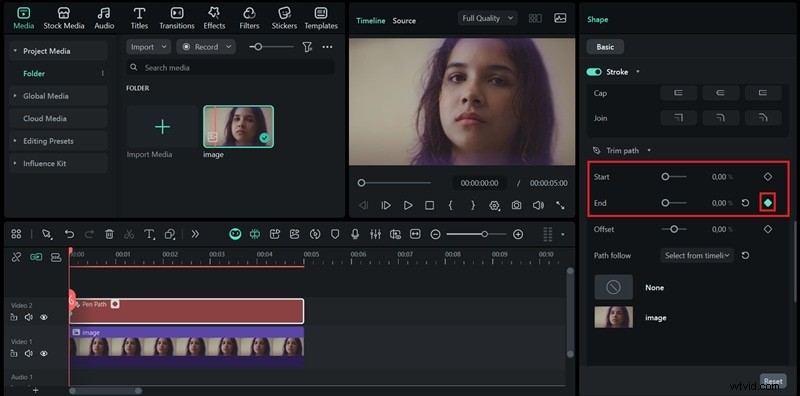The height and width of the screenshot is (396, 800).
Task: Click the filter icon in the media panel
Action: pos(307,47)
